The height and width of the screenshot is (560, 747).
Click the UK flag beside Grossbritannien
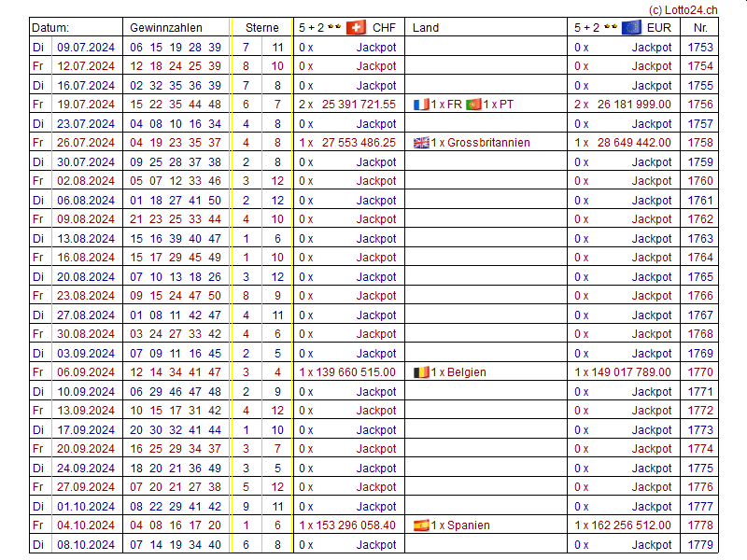pyautogui.click(x=421, y=143)
